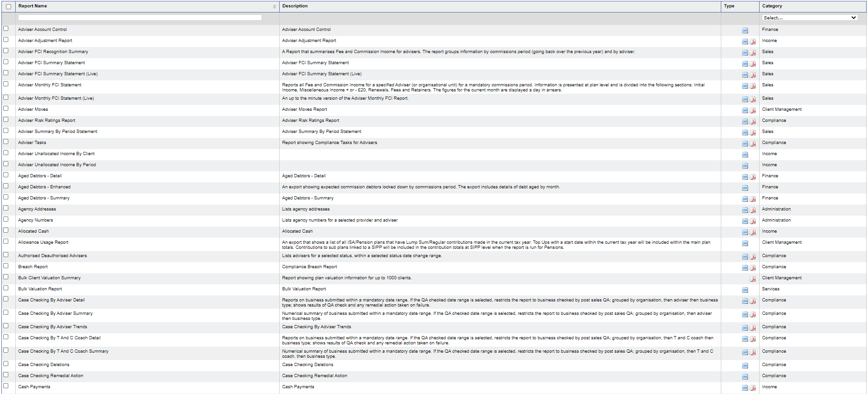This screenshot has height=397, width=868.
Task: Open PDF for Breach Report row
Action: pyautogui.click(x=753, y=268)
